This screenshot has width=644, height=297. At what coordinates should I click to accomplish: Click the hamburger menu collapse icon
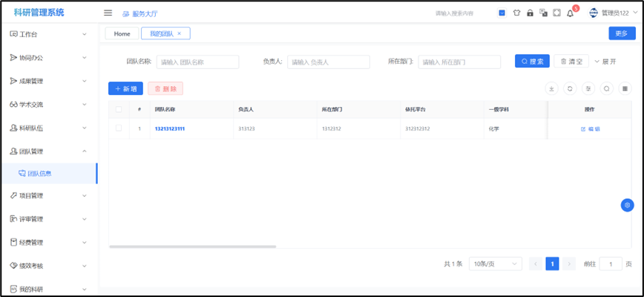click(108, 13)
